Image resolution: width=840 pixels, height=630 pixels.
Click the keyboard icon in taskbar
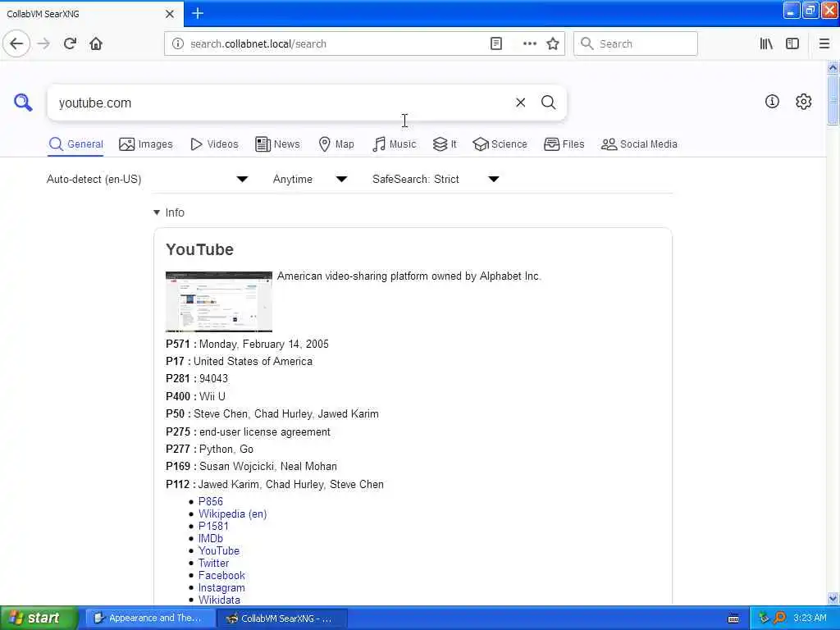click(733, 619)
